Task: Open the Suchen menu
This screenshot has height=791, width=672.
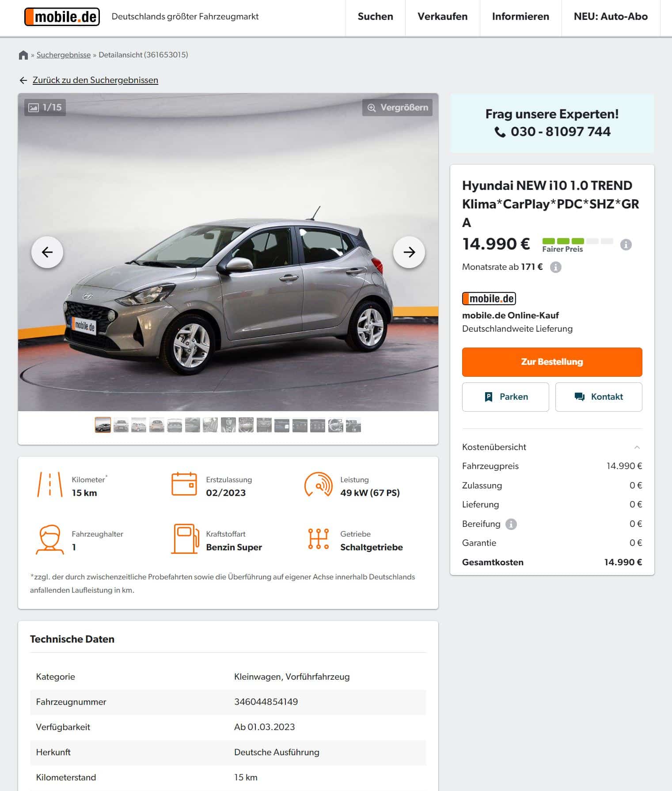Action: click(375, 17)
